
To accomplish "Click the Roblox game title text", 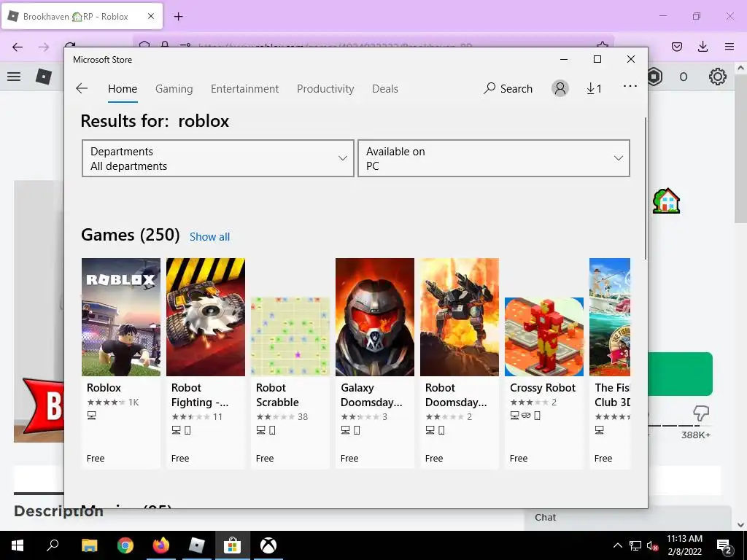I will [104, 388].
